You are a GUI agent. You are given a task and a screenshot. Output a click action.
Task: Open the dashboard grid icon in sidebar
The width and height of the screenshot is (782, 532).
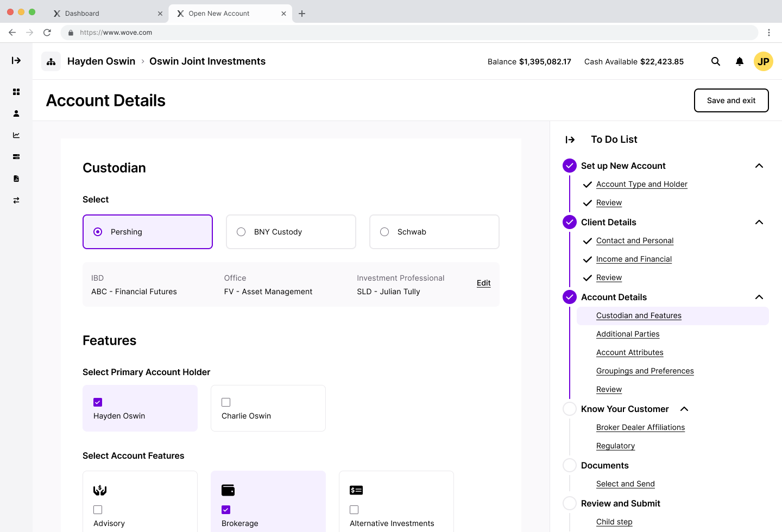coord(16,92)
